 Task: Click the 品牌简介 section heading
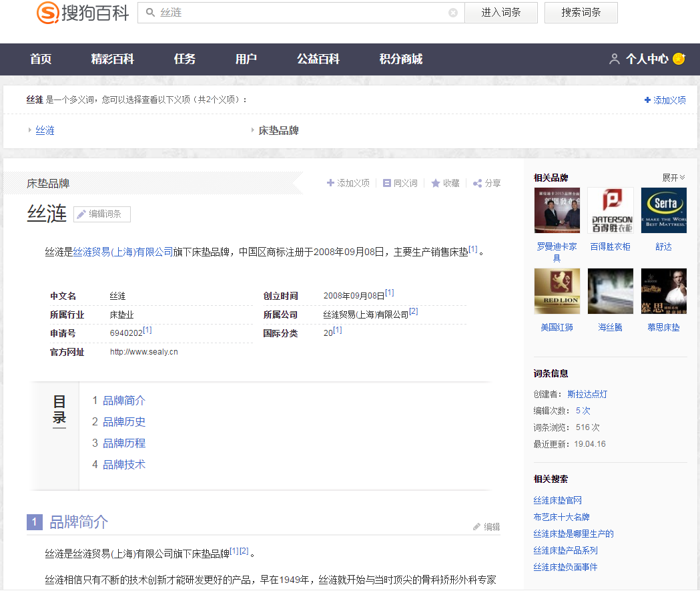pyautogui.click(x=79, y=522)
